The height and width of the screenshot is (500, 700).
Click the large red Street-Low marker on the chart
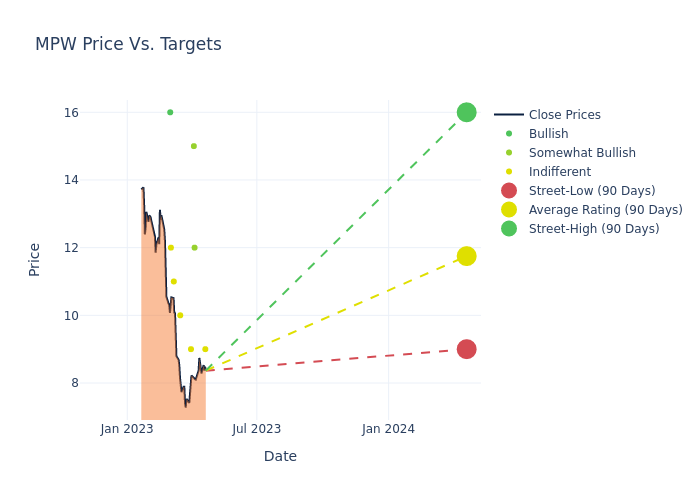tap(466, 349)
